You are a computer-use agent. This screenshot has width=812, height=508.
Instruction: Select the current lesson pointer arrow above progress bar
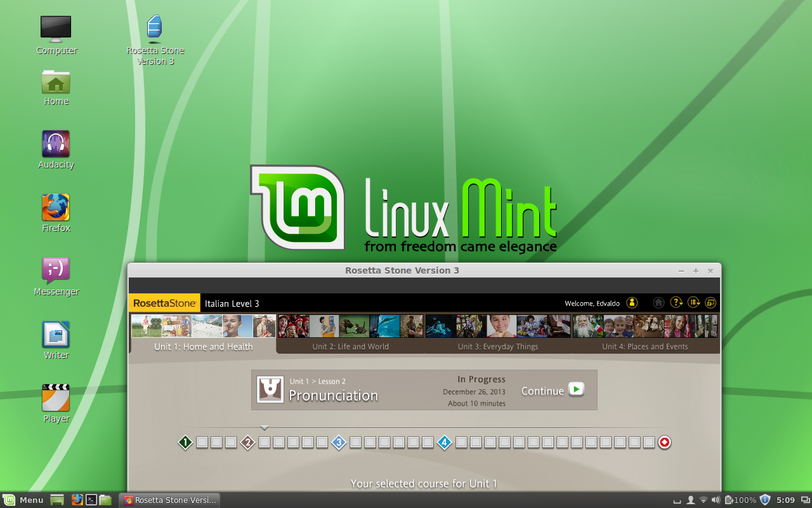click(x=264, y=428)
